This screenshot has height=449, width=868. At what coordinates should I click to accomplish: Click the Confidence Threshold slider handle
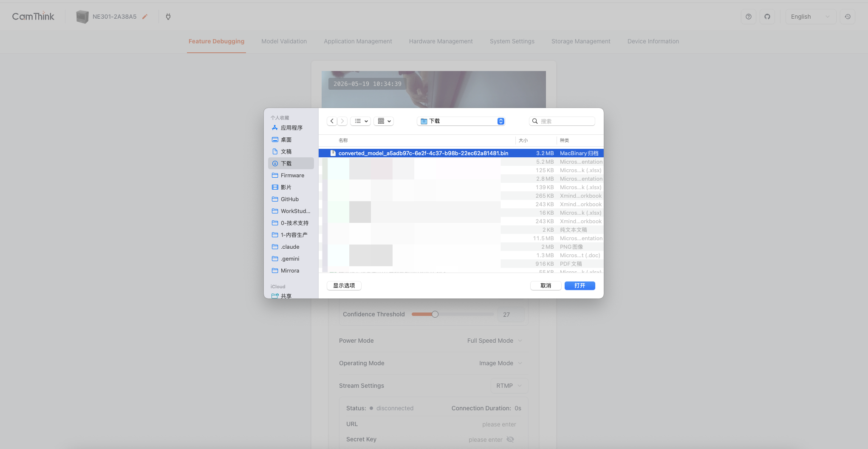435,314
